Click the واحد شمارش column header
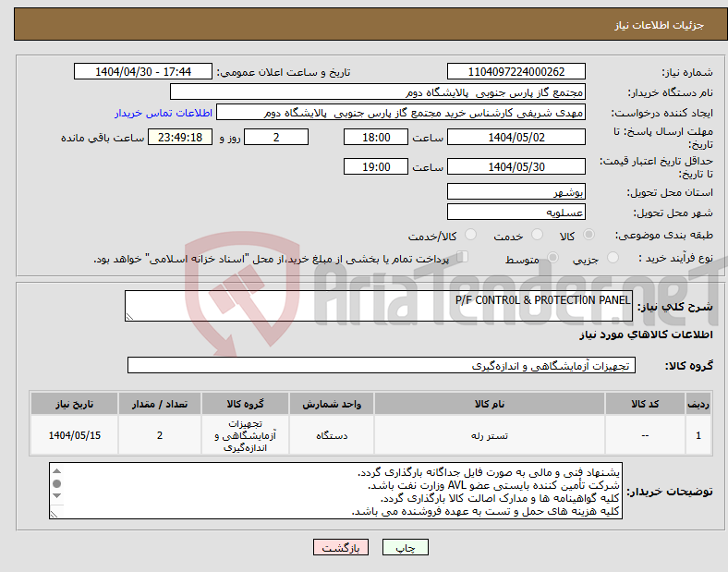Viewport: 728px width, 572px height. (332, 404)
